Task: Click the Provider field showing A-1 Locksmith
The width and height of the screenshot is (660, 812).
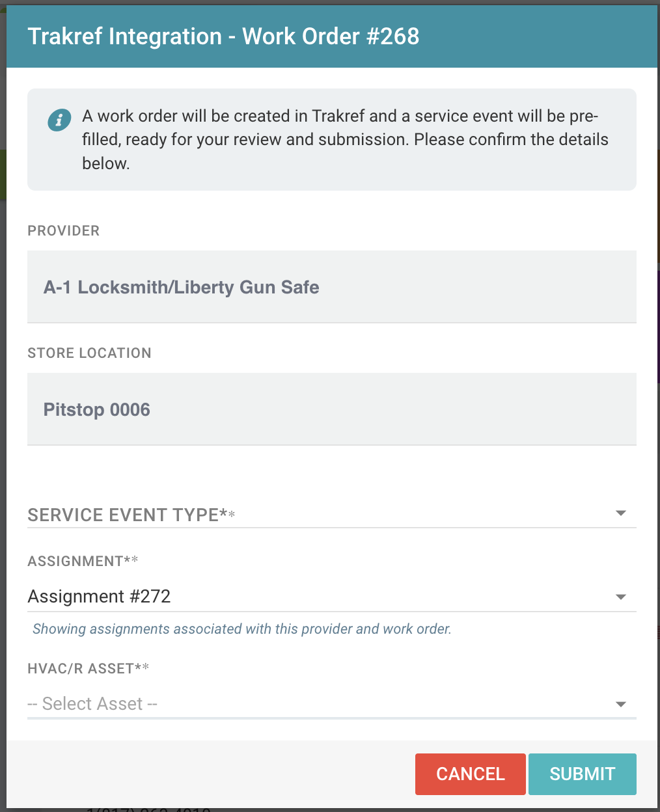Action: point(331,287)
